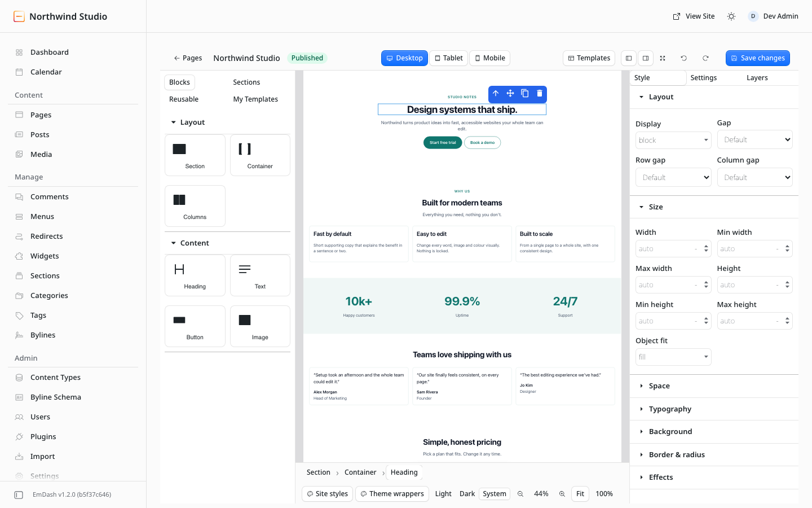Image resolution: width=812 pixels, height=508 pixels.
Task: Zoom in the canvas
Action: pyautogui.click(x=562, y=494)
